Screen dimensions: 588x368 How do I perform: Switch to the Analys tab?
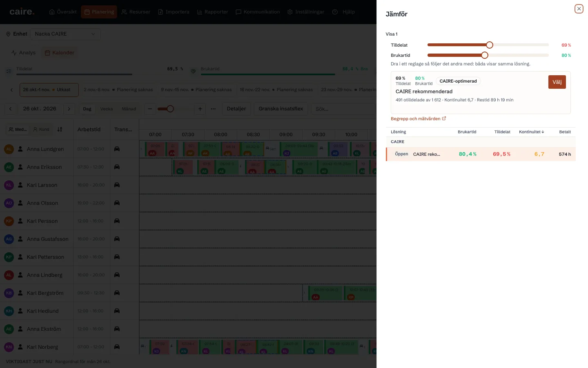coord(24,53)
